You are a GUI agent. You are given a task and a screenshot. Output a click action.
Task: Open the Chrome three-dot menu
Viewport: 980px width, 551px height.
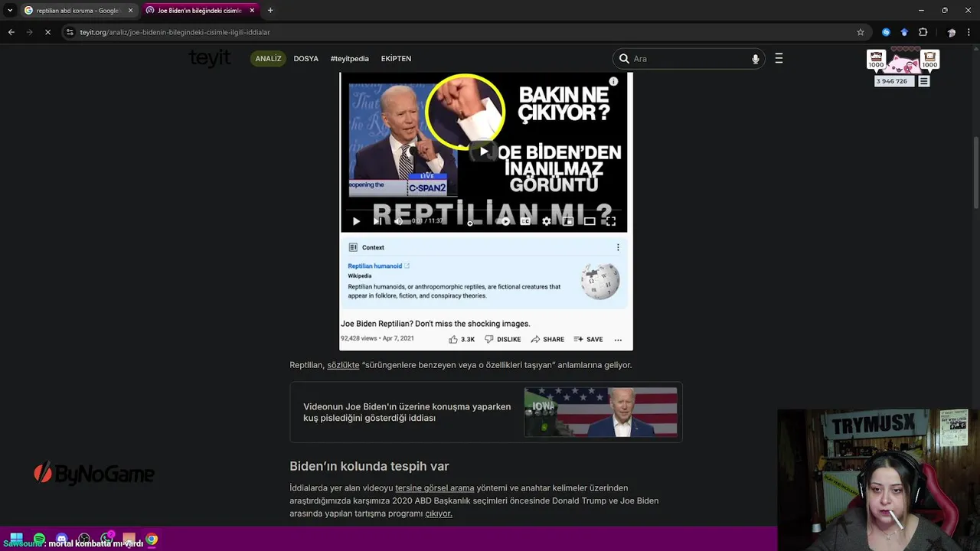click(x=969, y=32)
